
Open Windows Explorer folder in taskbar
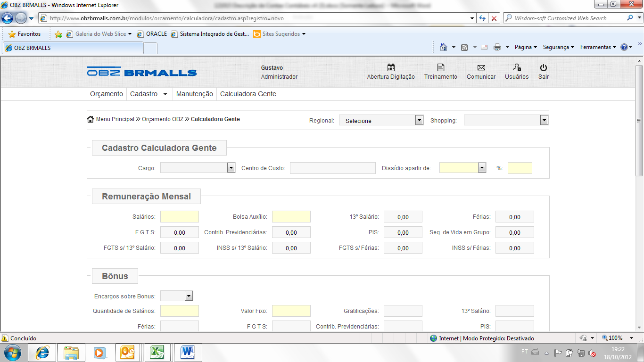(x=71, y=353)
